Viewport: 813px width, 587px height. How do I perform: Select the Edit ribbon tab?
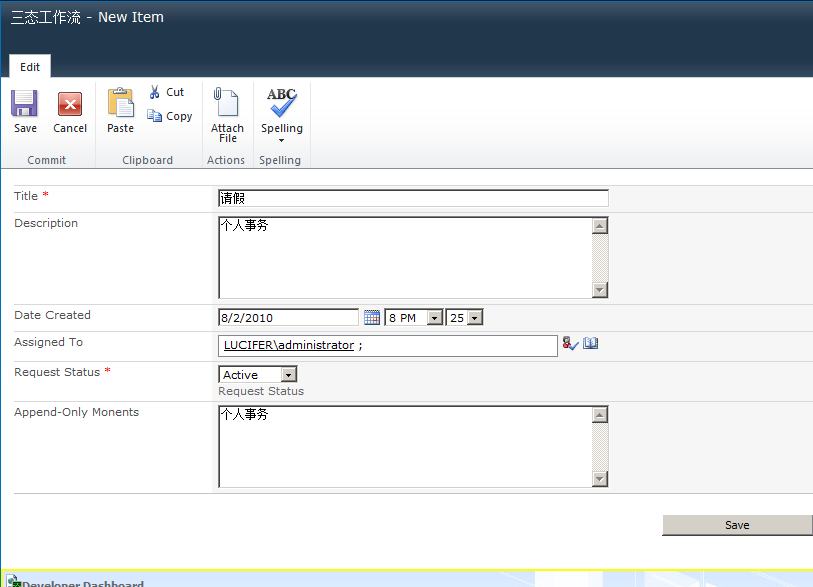tap(30, 67)
